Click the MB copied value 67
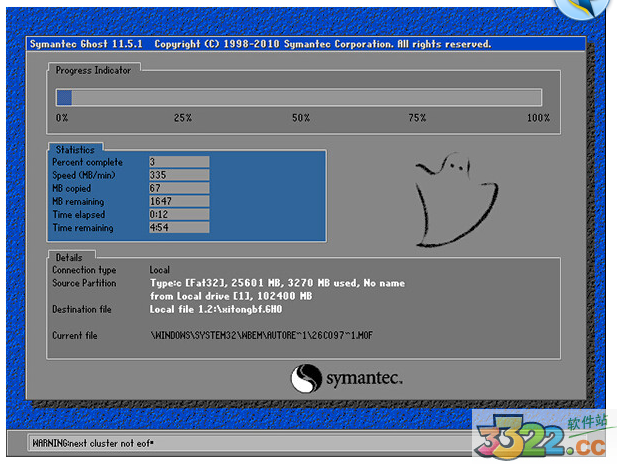This screenshot has height=469, width=622. [179, 188]
